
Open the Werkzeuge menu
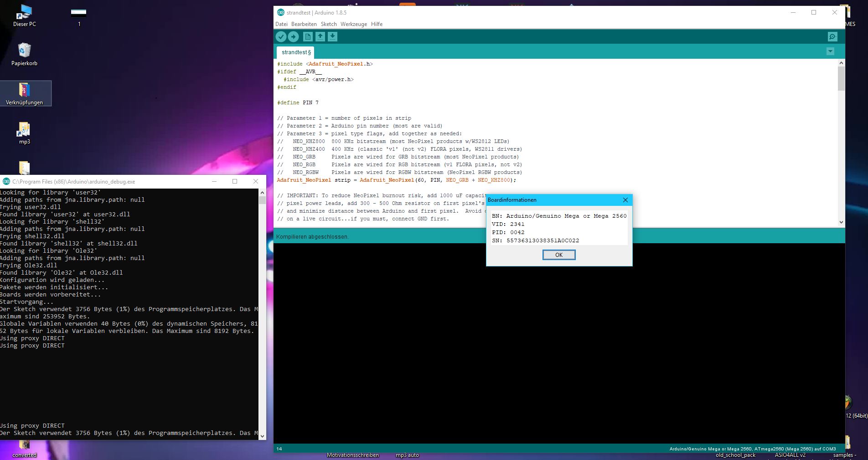pyautogui.click(x=354, y=24)
